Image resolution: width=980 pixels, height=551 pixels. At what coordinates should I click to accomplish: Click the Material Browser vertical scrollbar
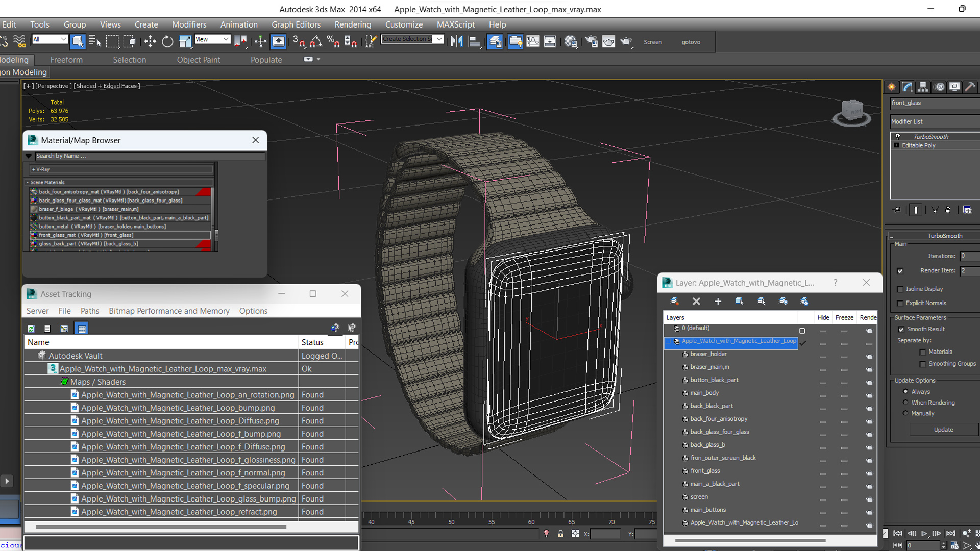click(x=216, y=235)
